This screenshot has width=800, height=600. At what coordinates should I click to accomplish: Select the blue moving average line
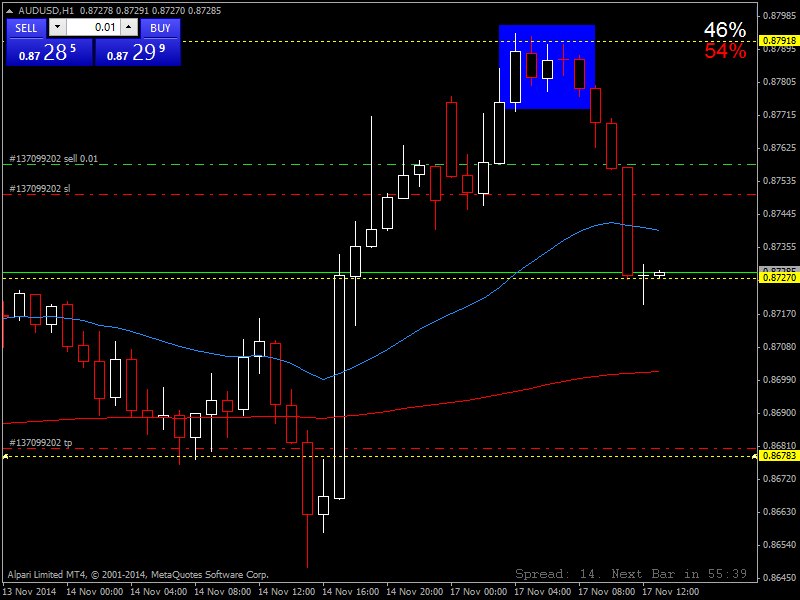click(x=418, y=330)
